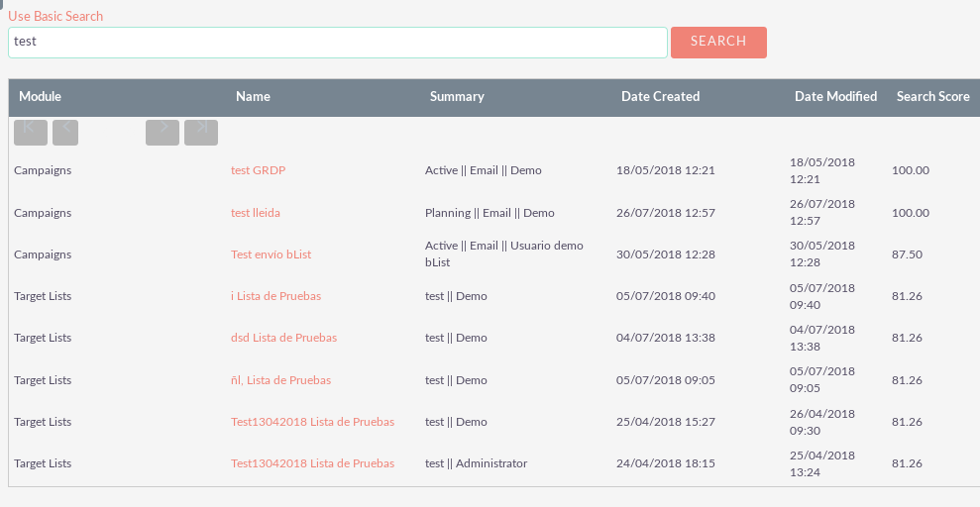Select summary 'Planning || Email || Demo'
This screenshot has height=507, width=980.
click(490, 213)
